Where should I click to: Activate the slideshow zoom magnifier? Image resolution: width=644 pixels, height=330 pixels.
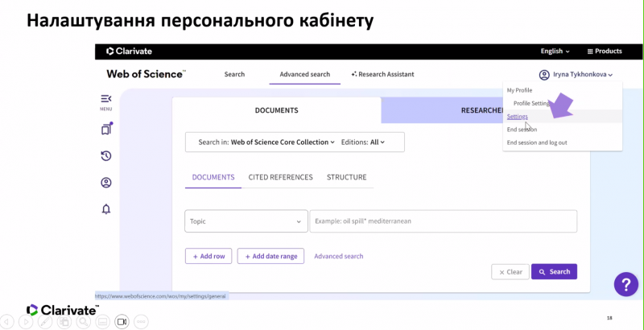click(x=84, y=322)
